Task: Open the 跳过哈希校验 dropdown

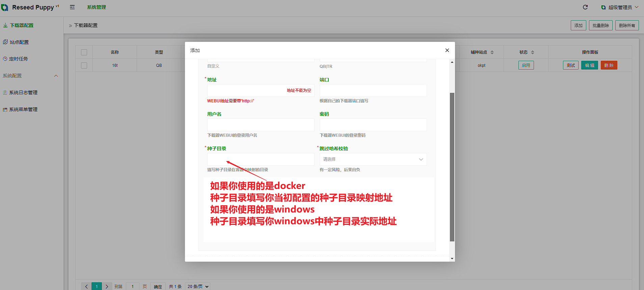Action: [x=373, y=159]
